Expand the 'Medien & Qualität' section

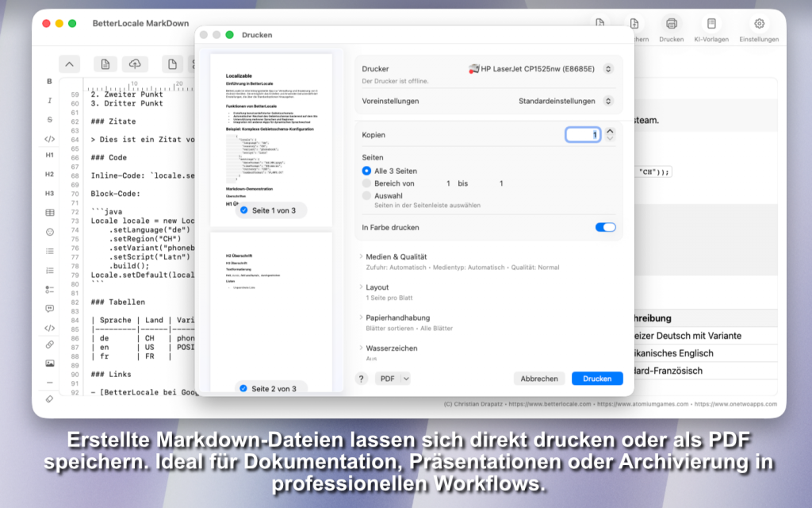396,257
